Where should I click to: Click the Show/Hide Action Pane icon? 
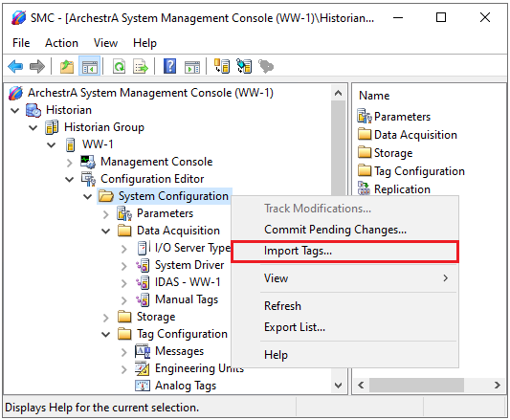192,67
